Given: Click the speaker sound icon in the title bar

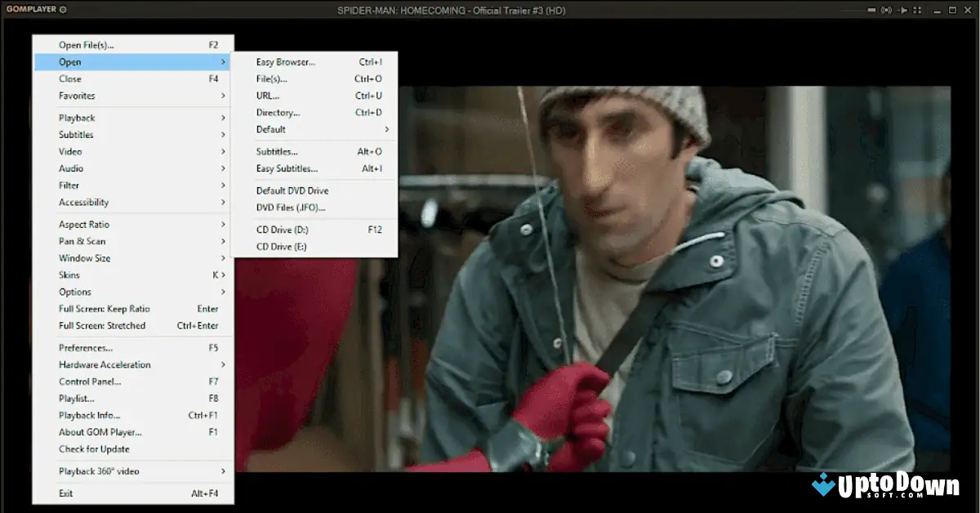Looking at the screenshot, I should [886, 10].
